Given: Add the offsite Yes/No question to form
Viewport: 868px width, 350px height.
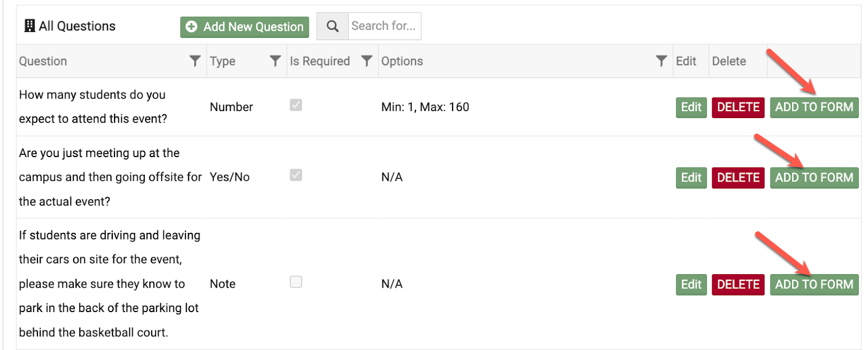Looking at the screenshot, I should point(814,178).
